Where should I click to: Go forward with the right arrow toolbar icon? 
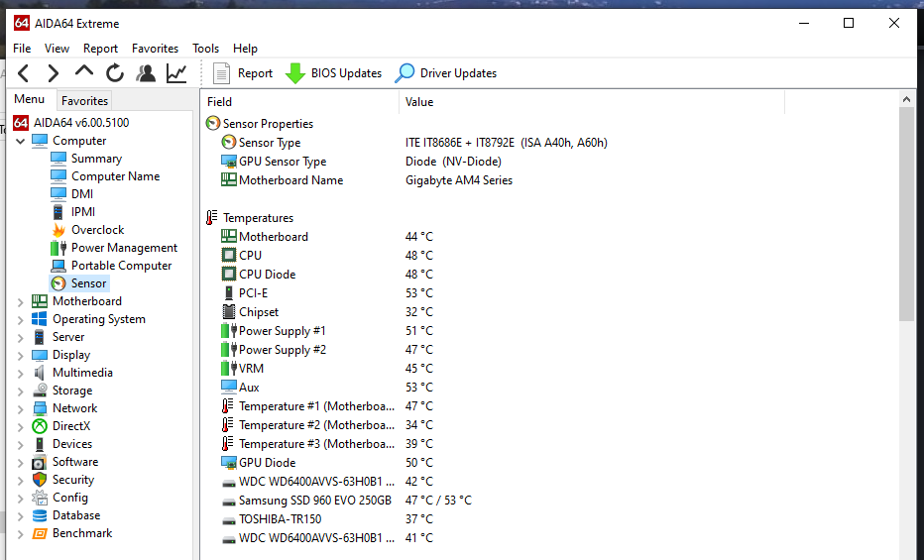tap(53, 73)
